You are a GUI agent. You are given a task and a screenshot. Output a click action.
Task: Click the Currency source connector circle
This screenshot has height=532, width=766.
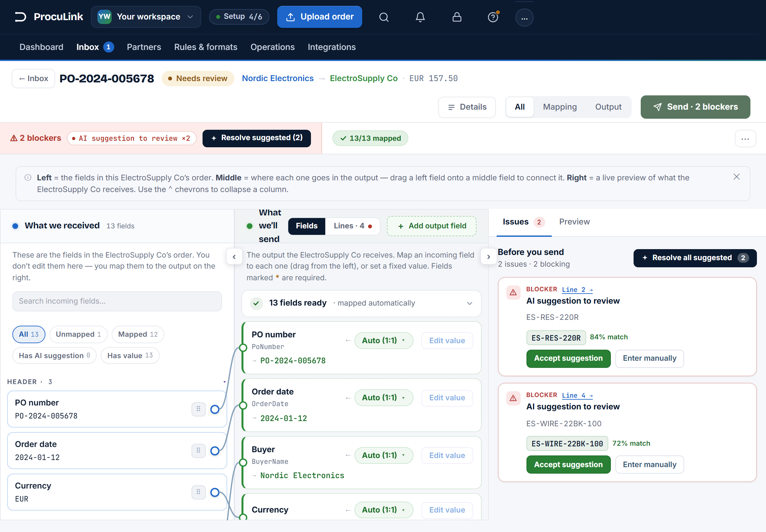[215, 492]
